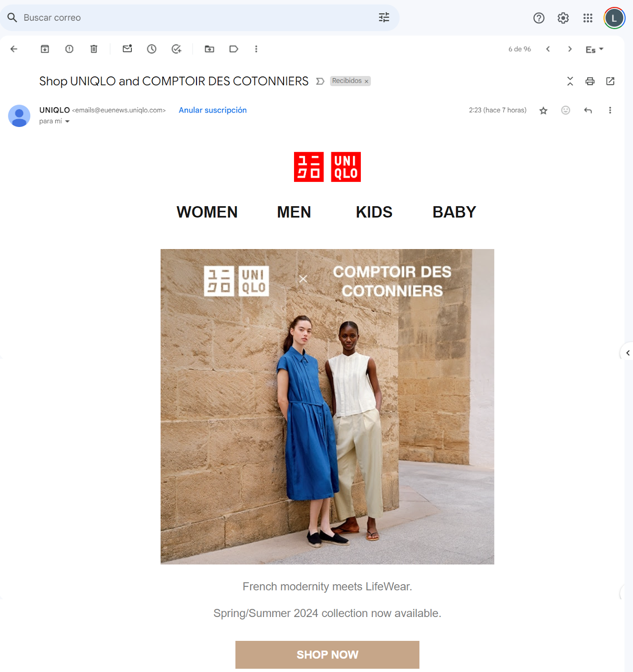Image resolution: width=633 pixels, height=672 pixels.
Task: Move email to a folder
Action: pyautogui.click(x=209, y=49)
